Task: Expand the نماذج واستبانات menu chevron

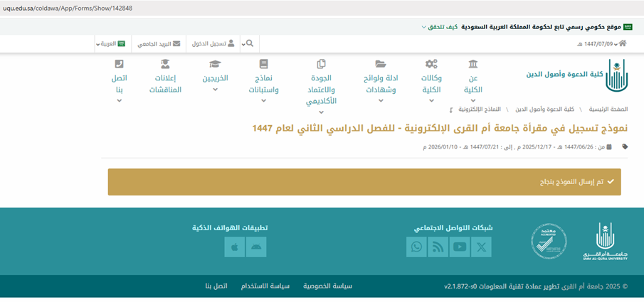Action: pos(264,100)
